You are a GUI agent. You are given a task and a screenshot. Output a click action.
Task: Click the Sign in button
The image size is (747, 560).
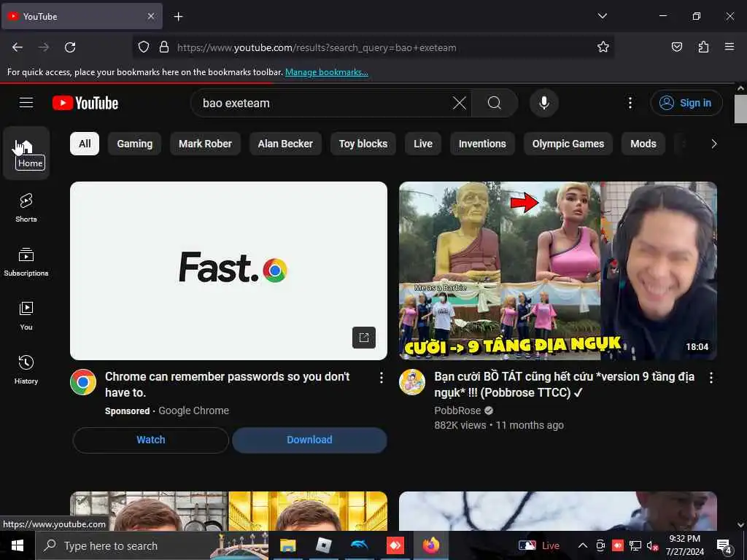[686, 103]
